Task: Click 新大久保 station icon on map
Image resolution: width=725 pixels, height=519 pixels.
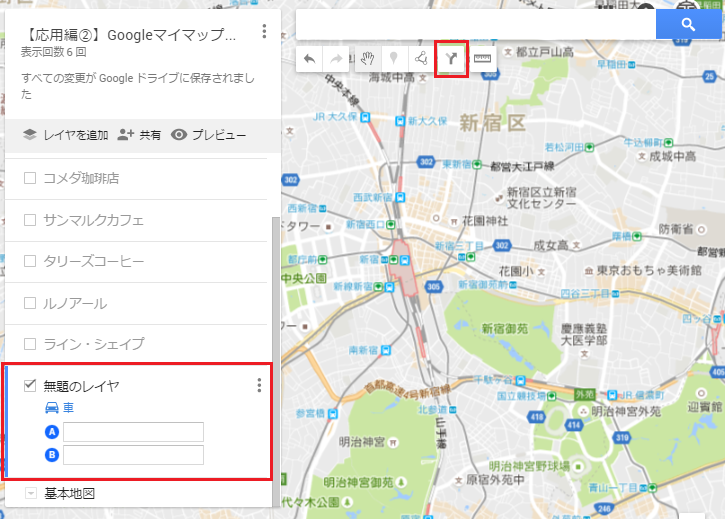Action: coord(400,121)
